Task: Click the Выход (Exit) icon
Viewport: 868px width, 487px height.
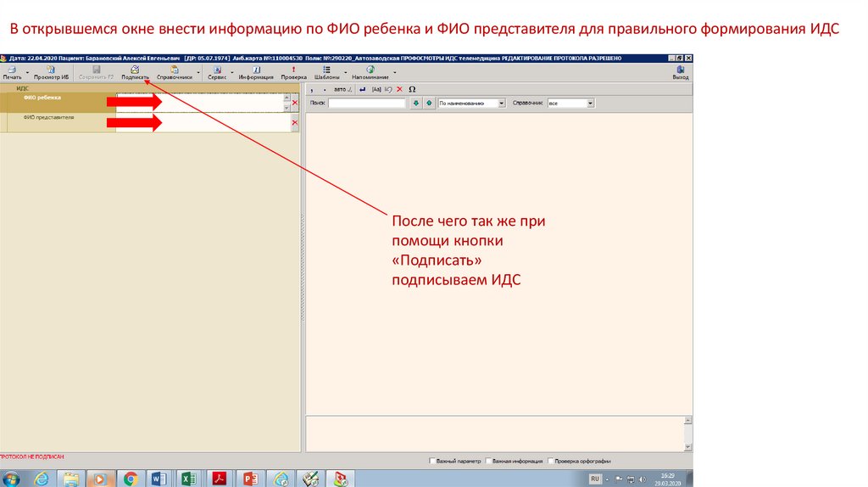Action: pos(681,71)
